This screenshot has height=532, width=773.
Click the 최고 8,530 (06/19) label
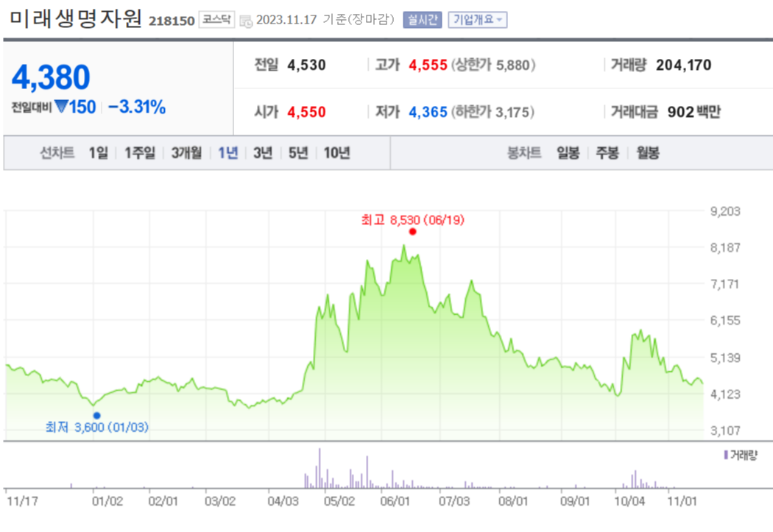point(412,220)
